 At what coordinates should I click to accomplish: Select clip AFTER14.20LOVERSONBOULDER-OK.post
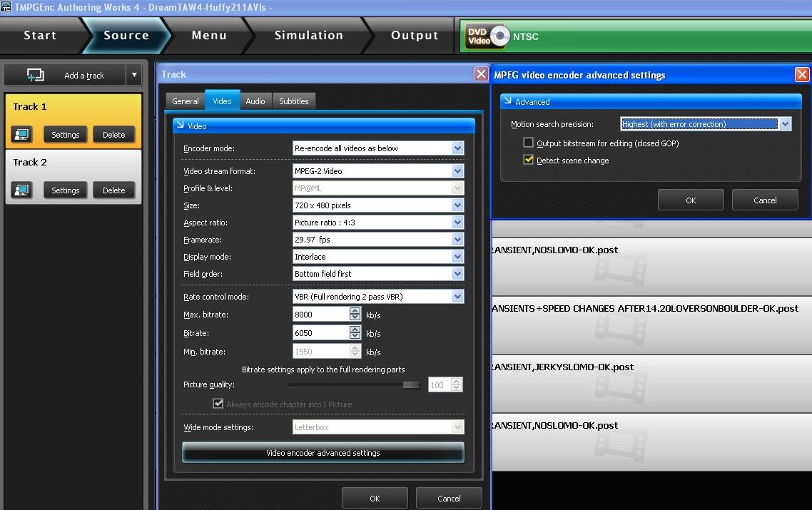[x=652, y=325]
